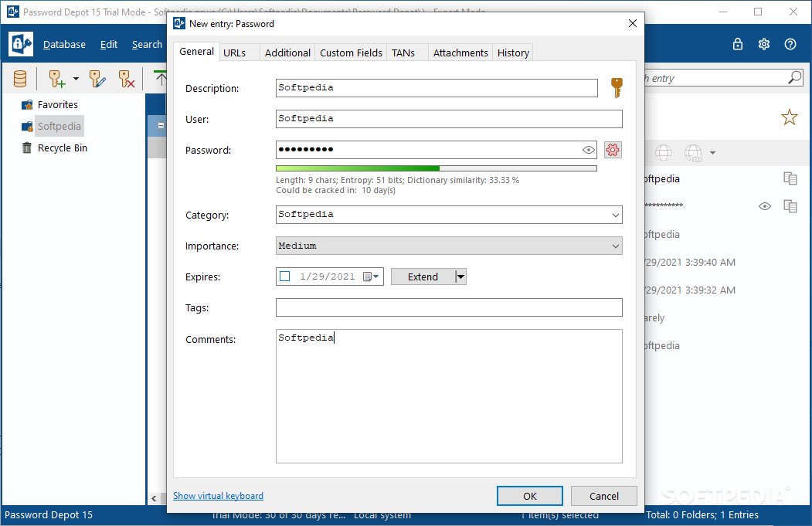Image resolution: width=812 pixels, height=526 pixels.
Task: Click the add new password key icon
Action: click(57, 79)
